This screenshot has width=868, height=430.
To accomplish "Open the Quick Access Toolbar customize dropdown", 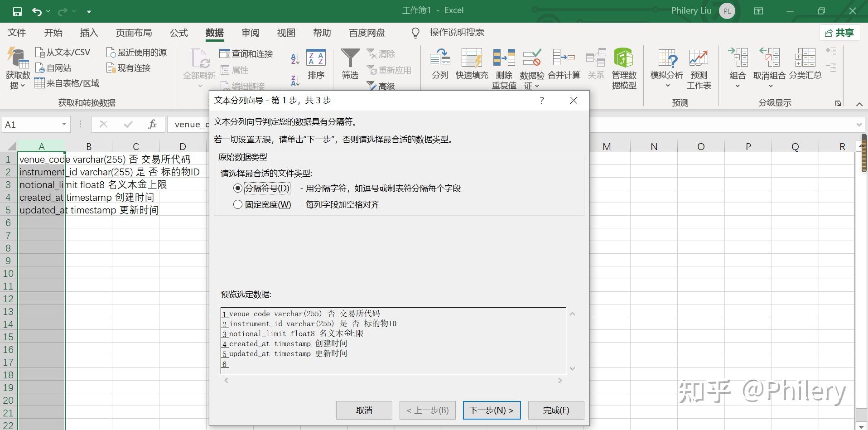I will pyautogui.click(x=89, y=11).
